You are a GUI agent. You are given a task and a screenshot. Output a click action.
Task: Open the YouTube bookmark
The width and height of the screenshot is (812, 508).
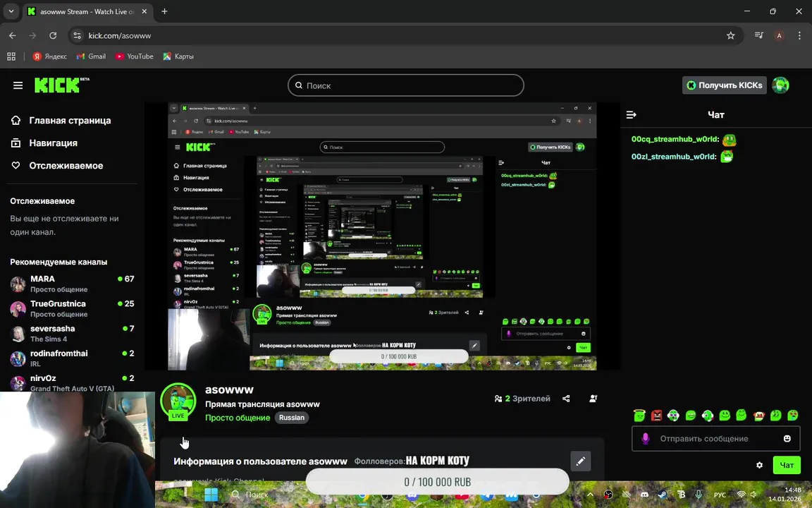point(135,56)
